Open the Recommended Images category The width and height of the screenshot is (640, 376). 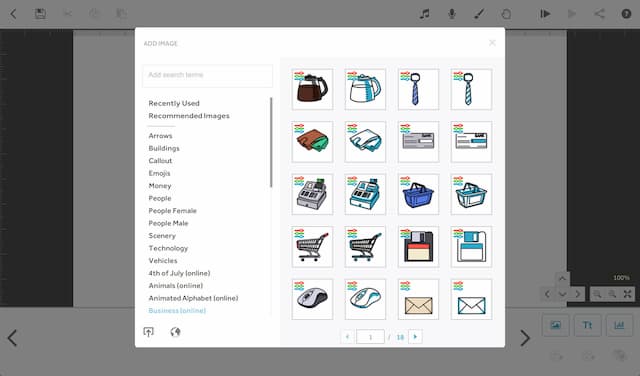[189, 116]
